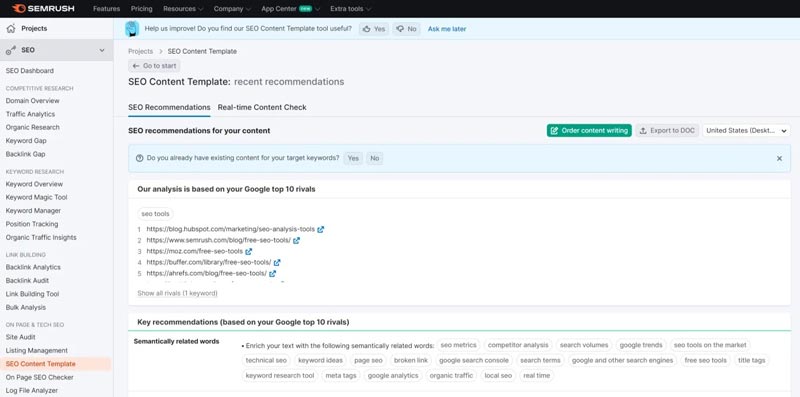Answer Yes to existing content question

[353, 158]
